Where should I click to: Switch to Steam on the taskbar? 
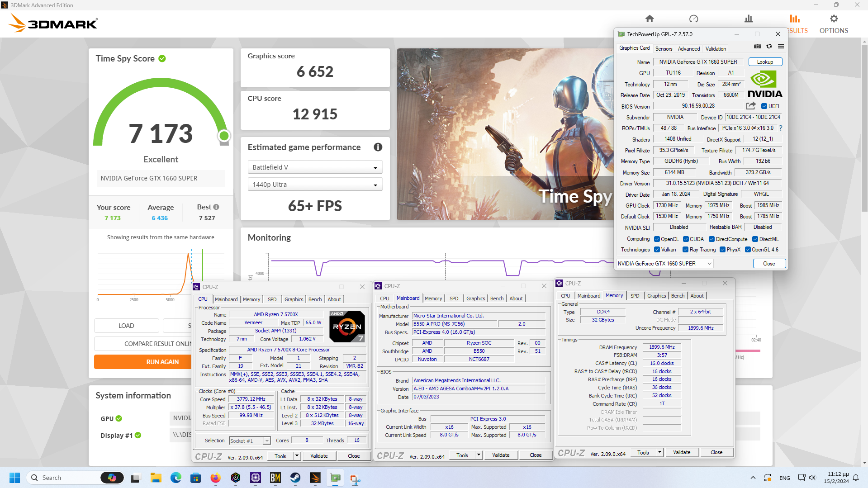point(295,478)
